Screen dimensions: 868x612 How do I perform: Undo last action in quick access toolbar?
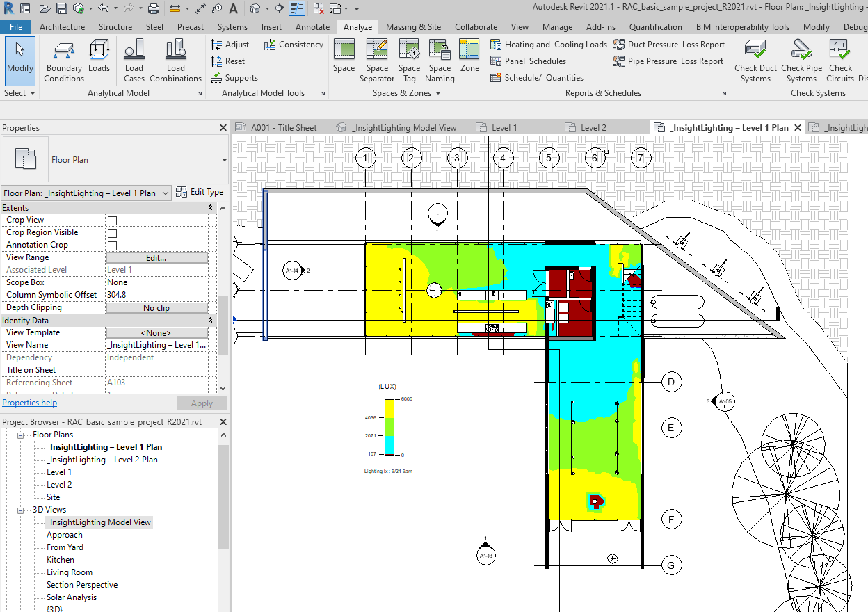coord(104,8)
